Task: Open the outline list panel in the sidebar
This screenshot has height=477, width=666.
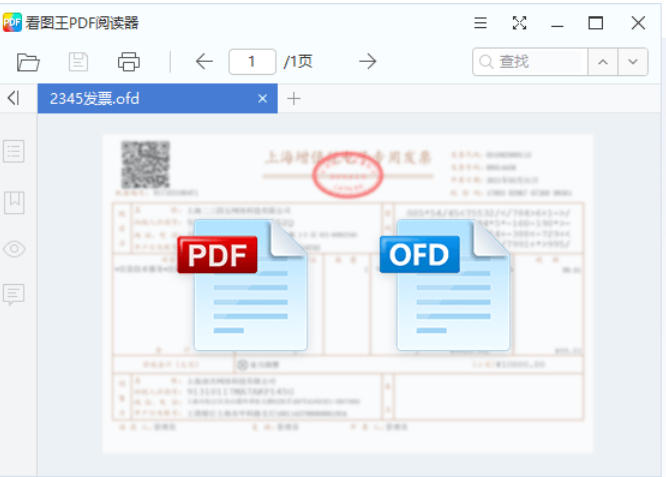Action: tap(14, 152)
